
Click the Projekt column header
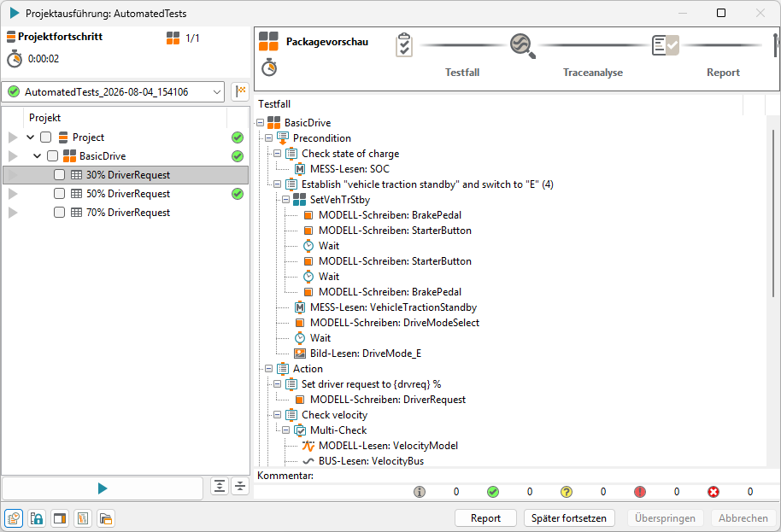click(x=44, y=118)
